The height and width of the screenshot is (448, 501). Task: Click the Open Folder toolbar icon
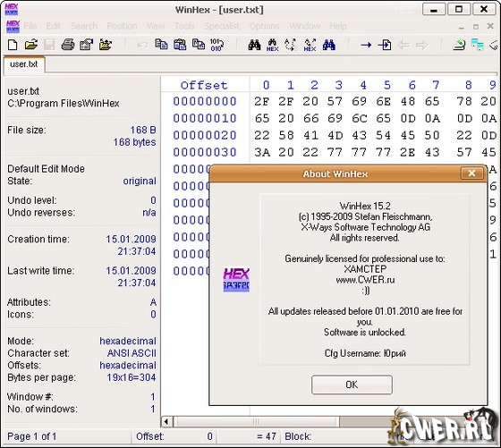pos(106,45)
